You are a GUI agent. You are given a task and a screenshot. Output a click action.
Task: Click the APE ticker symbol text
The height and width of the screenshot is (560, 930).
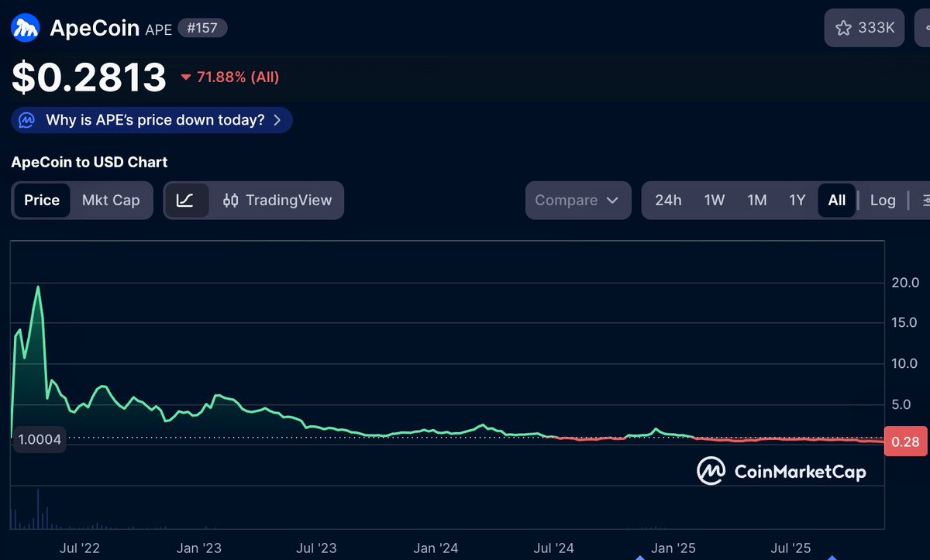(x=158, y=29)
